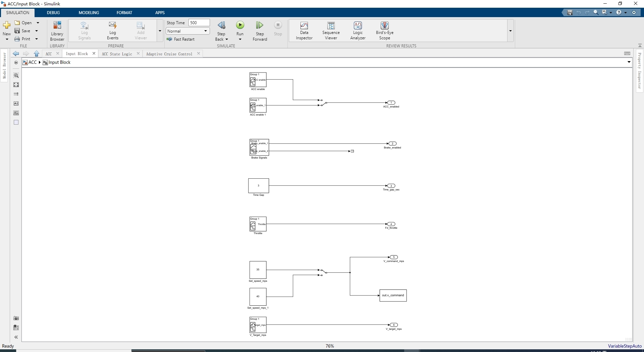
Task: Switch to the DEBUG ribbon tab
Action: tap(53, 13)
